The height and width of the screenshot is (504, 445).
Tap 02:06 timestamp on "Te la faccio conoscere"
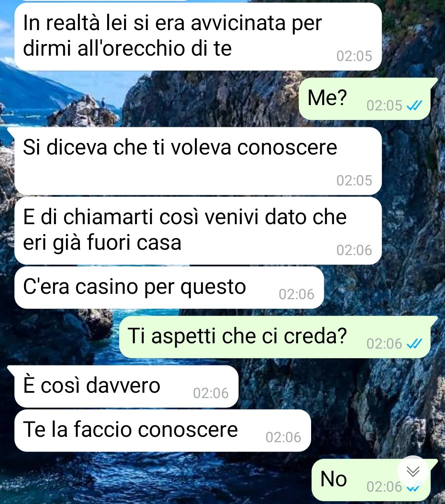pyautogui.click(x=283, y=437)
